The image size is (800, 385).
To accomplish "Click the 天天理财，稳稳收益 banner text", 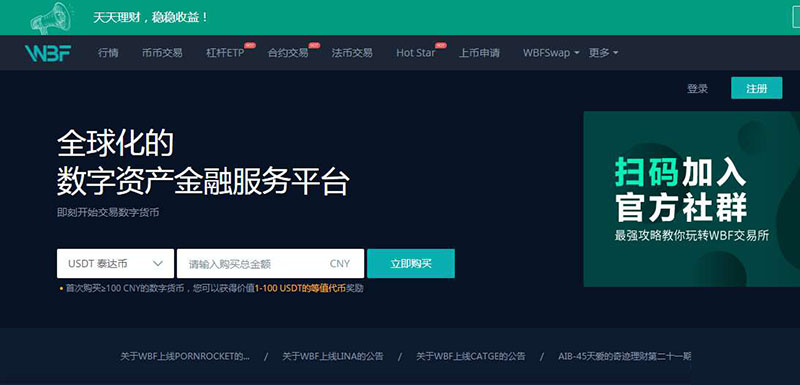I will tap(151, 17).
